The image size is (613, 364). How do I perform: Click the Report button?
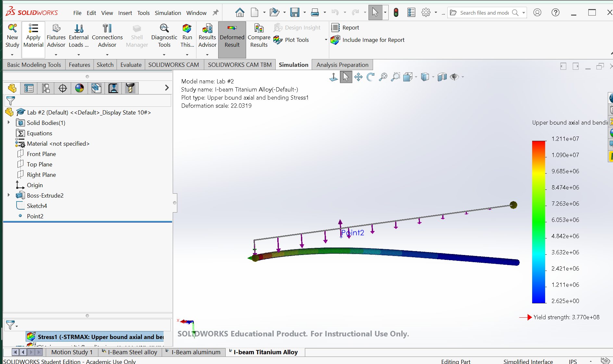tap(350, 28)
